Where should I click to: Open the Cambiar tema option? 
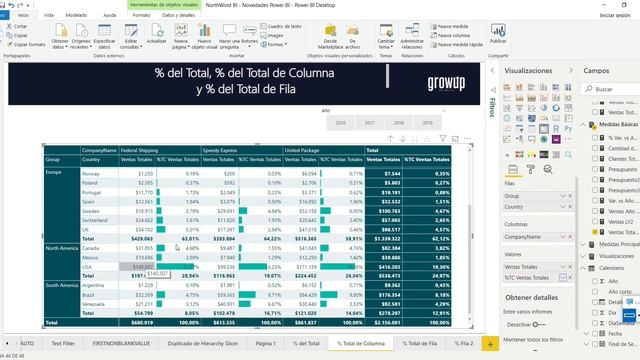386,36
